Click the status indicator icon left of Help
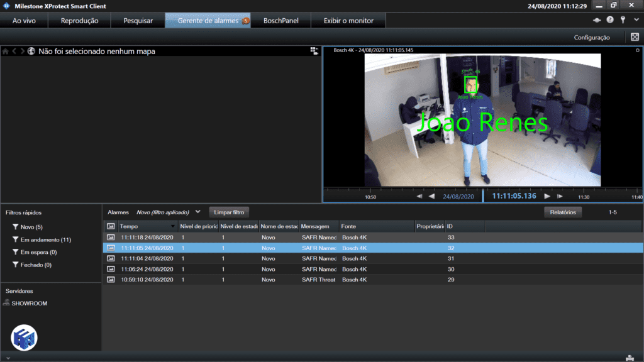The height and width of the screenshot is (362, 644). [597, 20]
